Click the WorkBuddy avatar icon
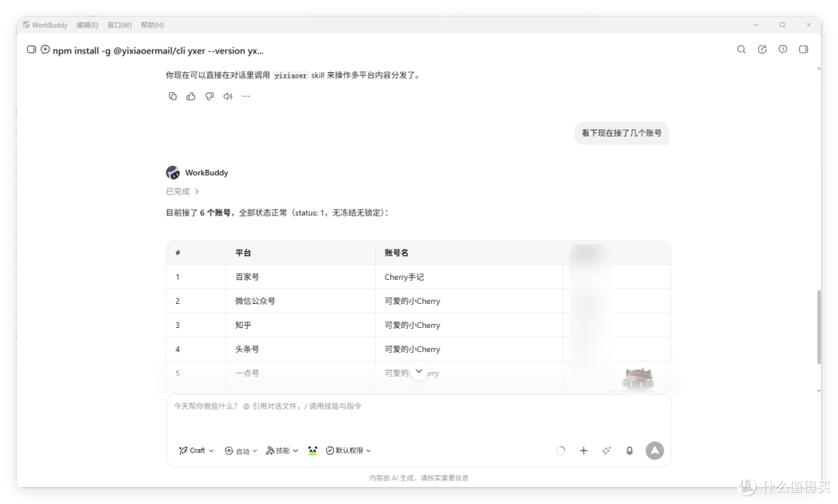Viewport: 838px width, 504px height. [x=172, y=172]
